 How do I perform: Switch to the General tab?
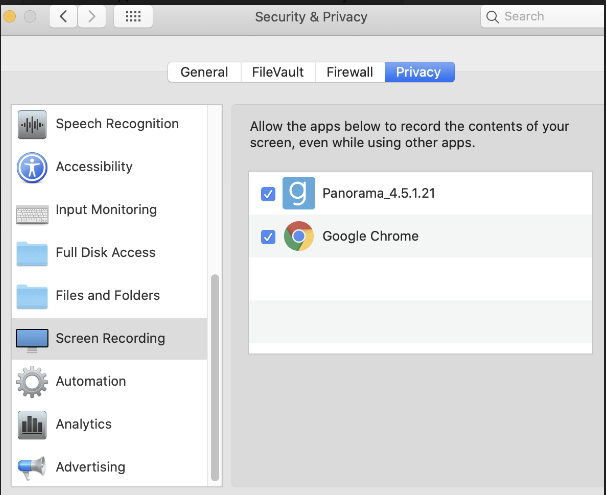point(204,72)
